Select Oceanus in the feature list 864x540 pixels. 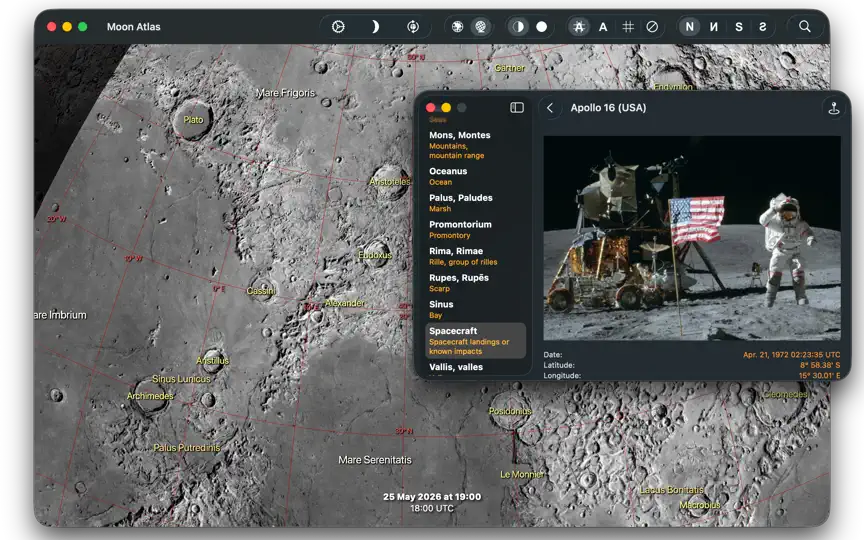coord(475,176)
